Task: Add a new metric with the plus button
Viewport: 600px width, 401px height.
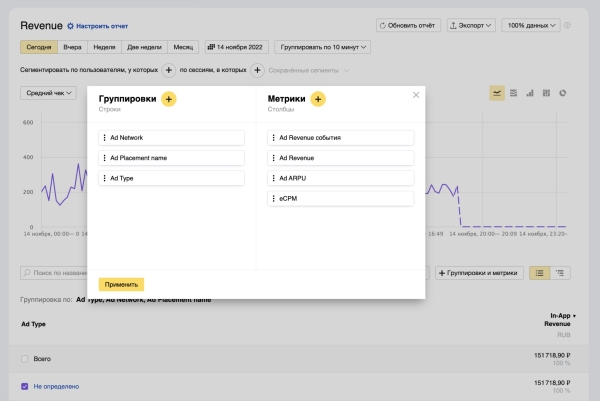Action: click(318, 99)
